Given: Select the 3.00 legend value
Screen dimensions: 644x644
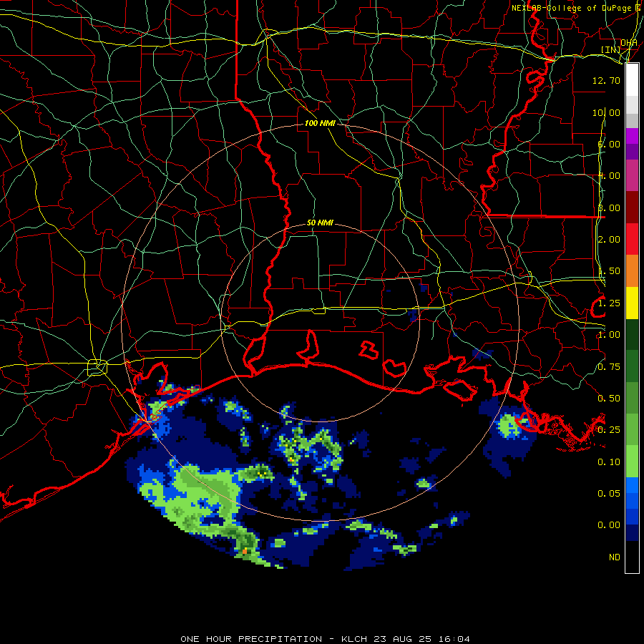Looking at the screenshot, I should pyautogui.click(x=609, y=208).
